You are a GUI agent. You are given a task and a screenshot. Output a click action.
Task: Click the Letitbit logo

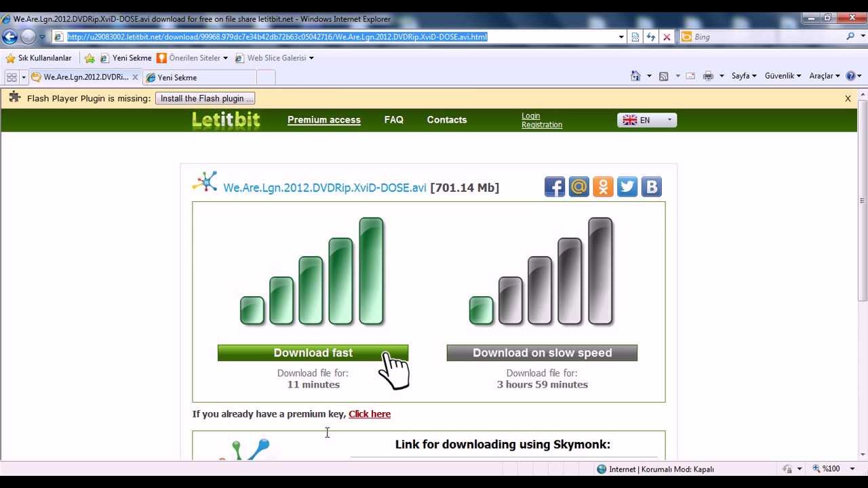pos(226,120)
